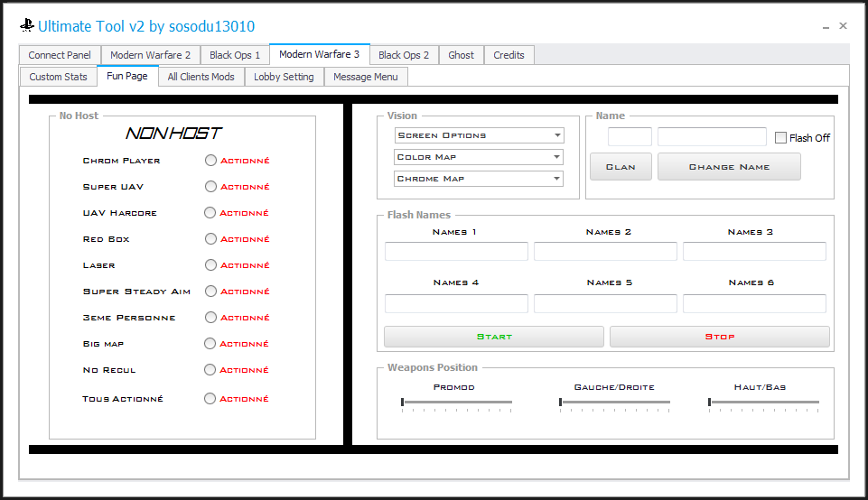This screenshot has width=868, height=500.
Task: Expand the Color Map dropdown
Action: (479, 157)
